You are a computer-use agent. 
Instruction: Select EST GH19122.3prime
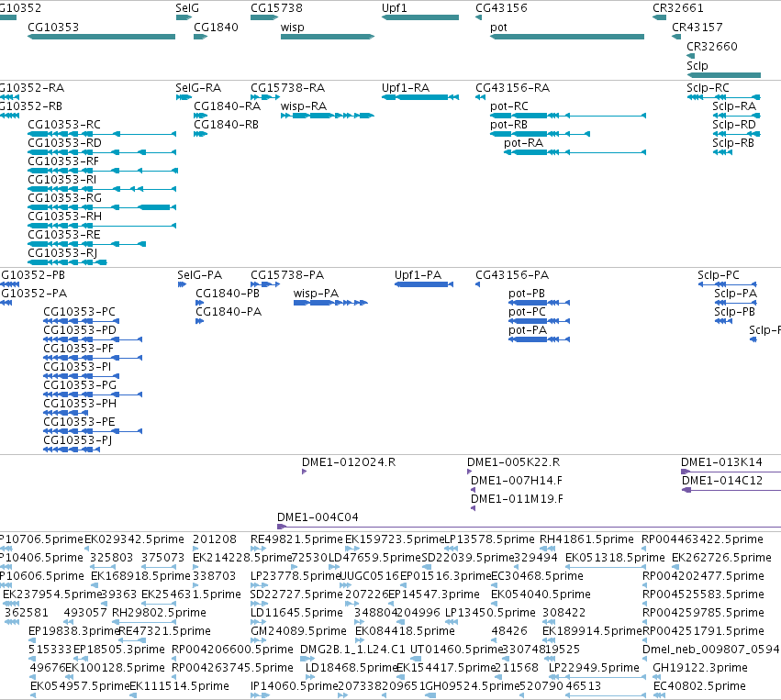(700, 668)
